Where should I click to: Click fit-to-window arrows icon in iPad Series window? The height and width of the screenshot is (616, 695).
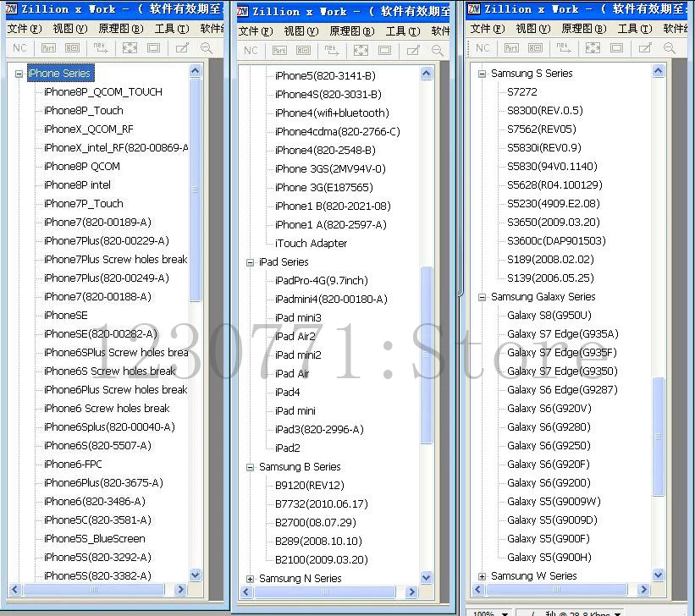(x=361, y=51)
